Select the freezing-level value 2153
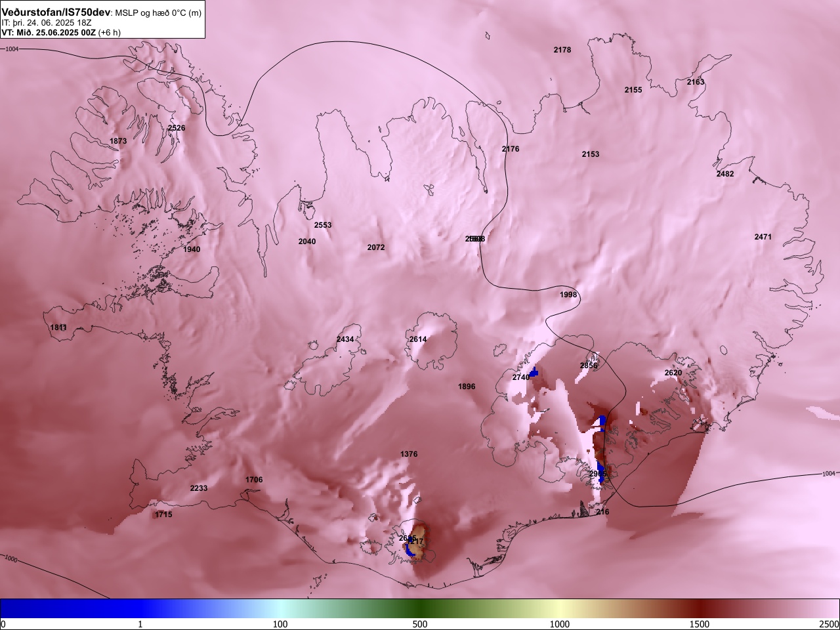The image size is (840, 630). click(x=591, y=154)
